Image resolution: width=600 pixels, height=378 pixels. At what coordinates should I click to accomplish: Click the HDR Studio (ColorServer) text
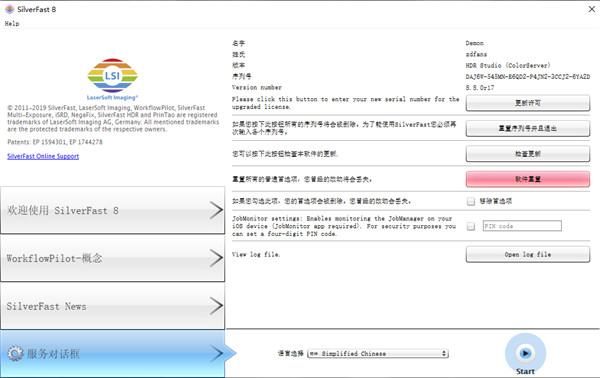pos(508,65)
